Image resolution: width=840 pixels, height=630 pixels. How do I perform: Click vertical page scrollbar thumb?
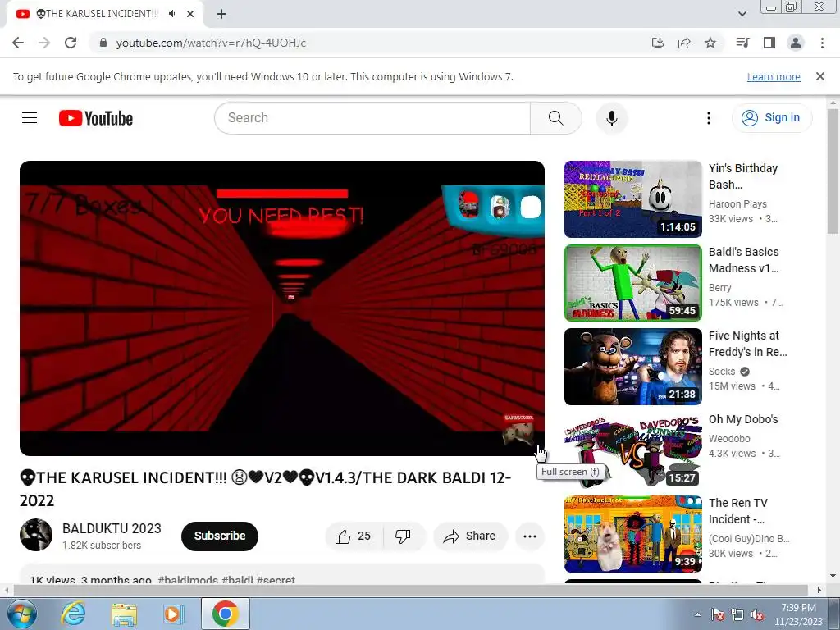click(833, 171)
